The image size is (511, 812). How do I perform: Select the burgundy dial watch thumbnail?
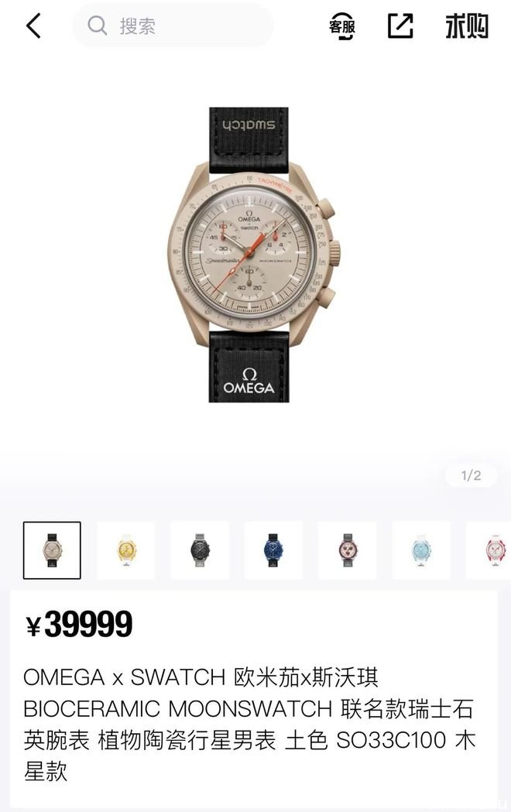348,550
